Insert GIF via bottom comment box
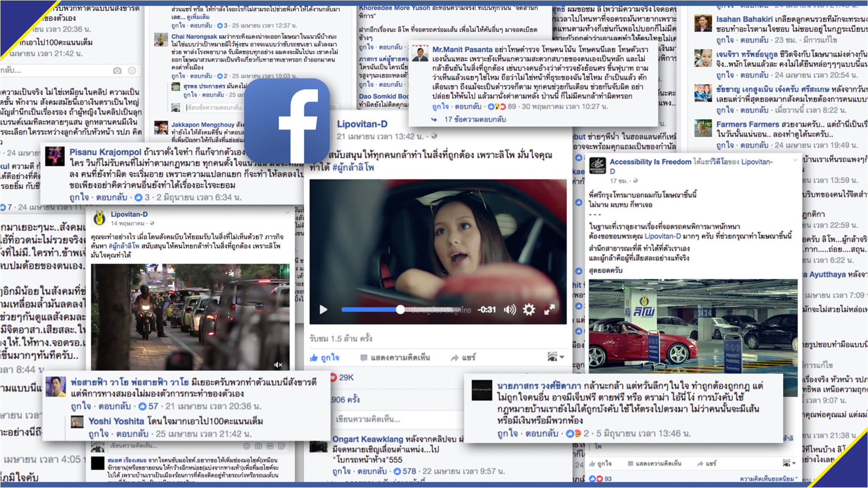 coord(270,446)
